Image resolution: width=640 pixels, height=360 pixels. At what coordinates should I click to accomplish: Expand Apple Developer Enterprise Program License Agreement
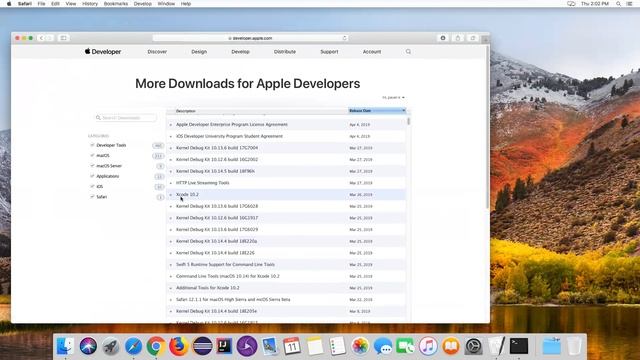[171, 125]
